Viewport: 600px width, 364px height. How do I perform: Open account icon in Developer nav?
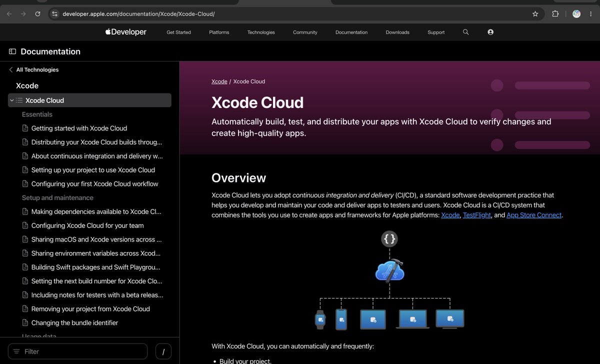(x=490, y=32)
